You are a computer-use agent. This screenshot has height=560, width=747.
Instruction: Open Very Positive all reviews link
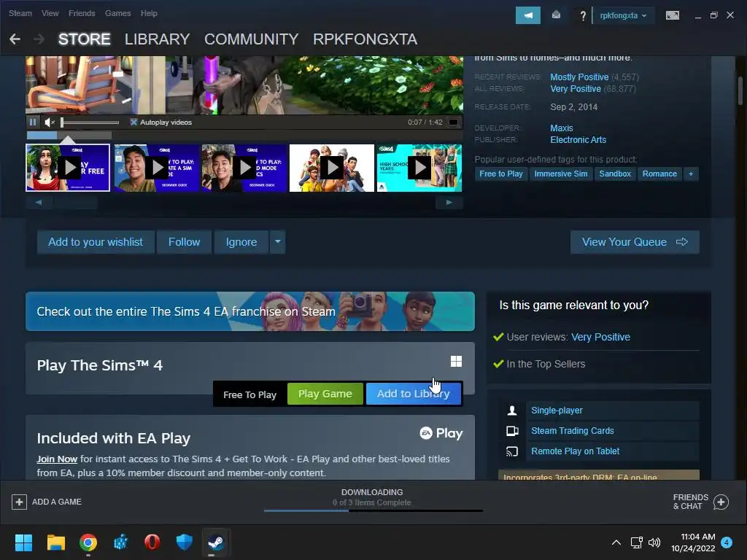(576, 89)
